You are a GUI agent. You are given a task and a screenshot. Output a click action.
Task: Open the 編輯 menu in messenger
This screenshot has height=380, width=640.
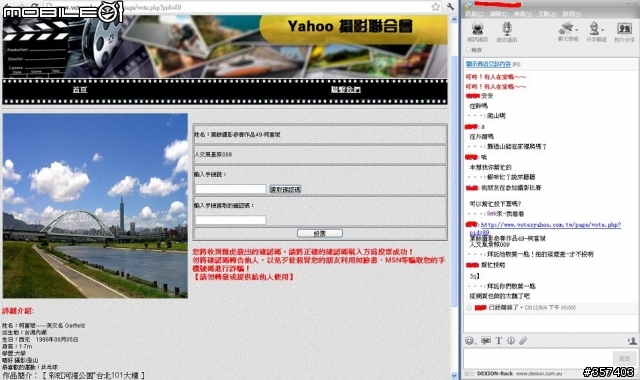click(x=498, y=14)
